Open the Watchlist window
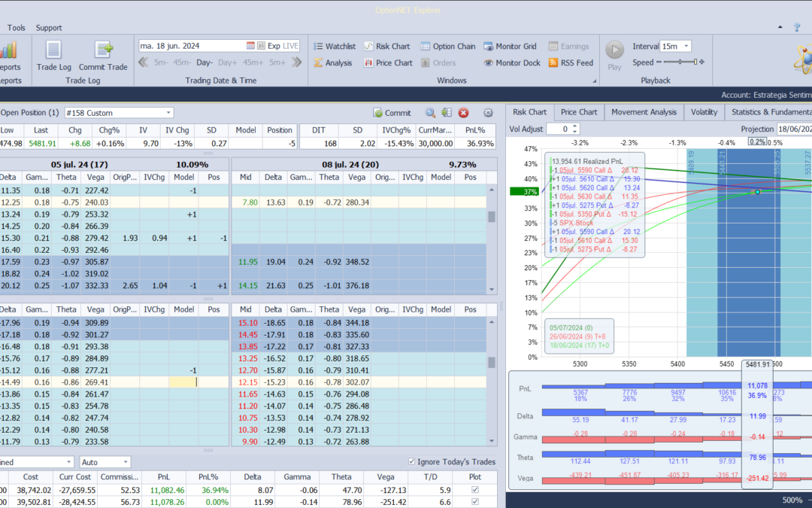 334,46
